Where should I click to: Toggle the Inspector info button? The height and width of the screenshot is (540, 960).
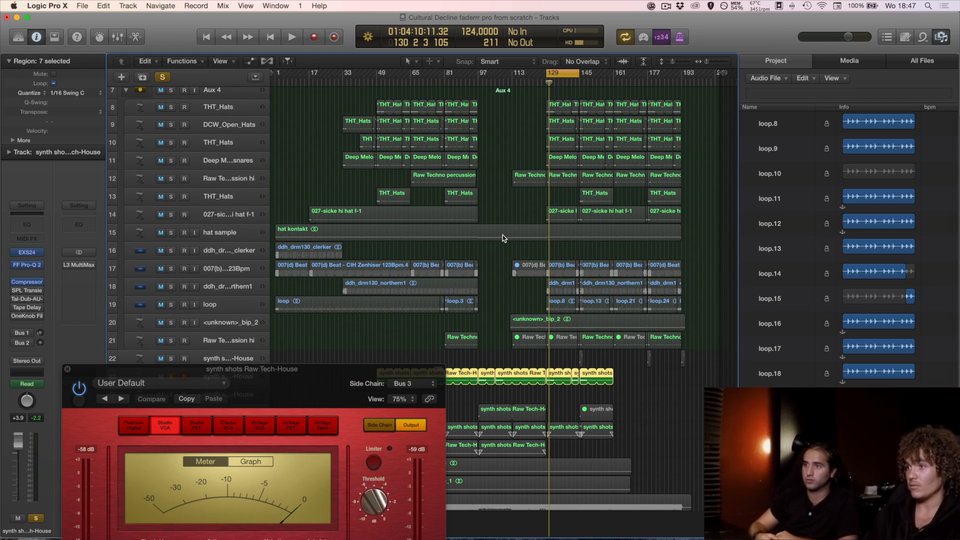(36, 37)
